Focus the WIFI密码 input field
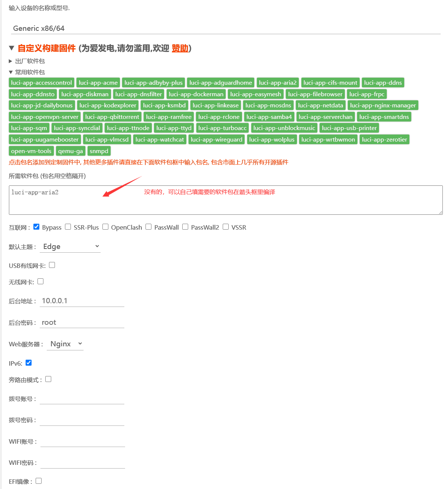Screen dimensions: 448x489 click(83, 463)
